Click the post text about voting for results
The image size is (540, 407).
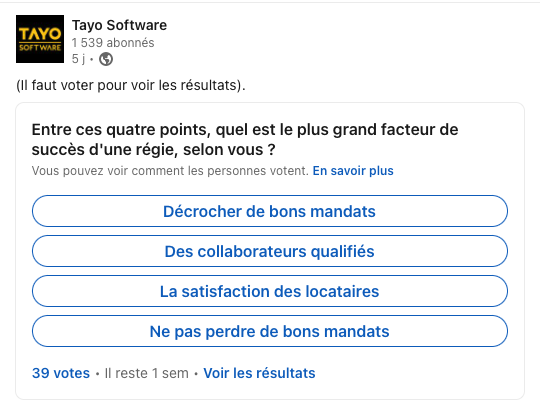click(131, 85)
